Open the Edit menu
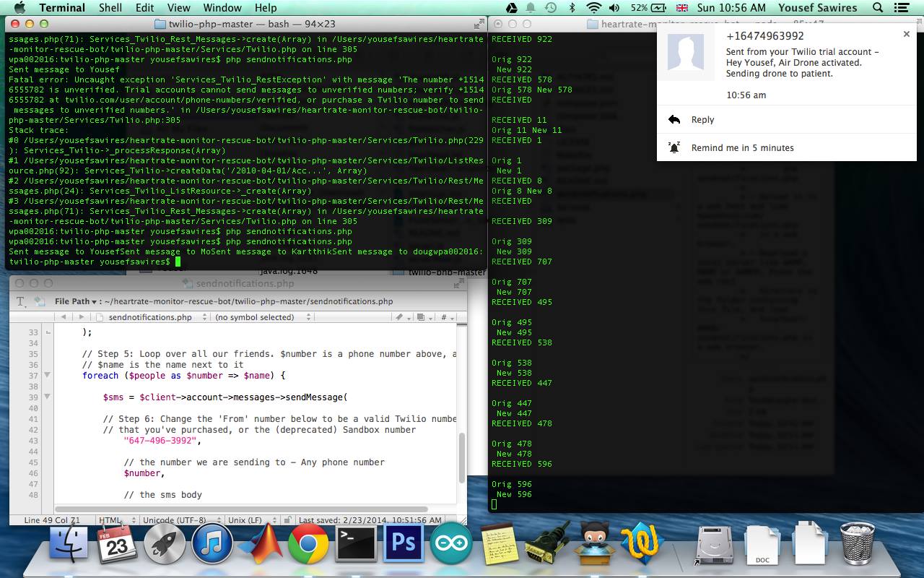The image size is (924, 578). [145, 8]
